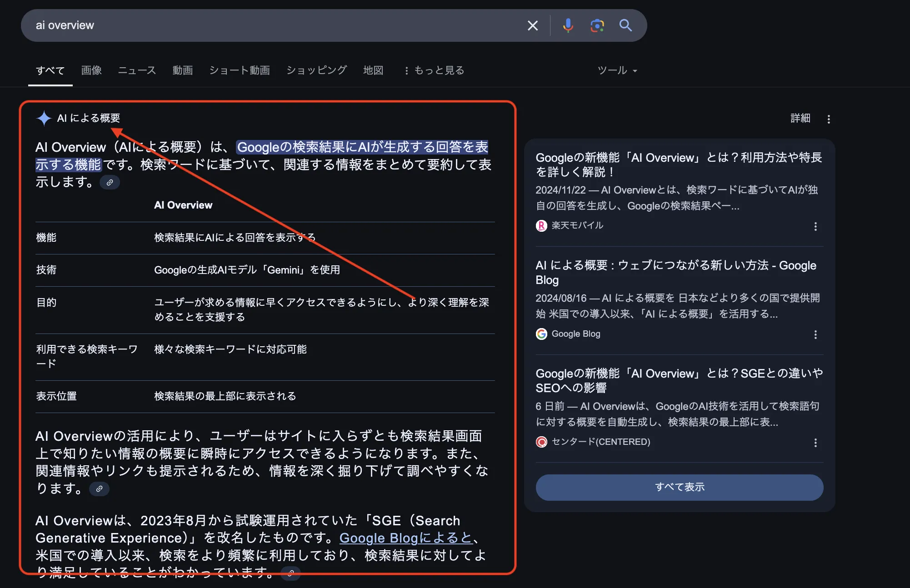Click the ユーザーが求める情報に早くアクセス cell
This screenshot has width=910, height=588.
[x=322, y=310]
